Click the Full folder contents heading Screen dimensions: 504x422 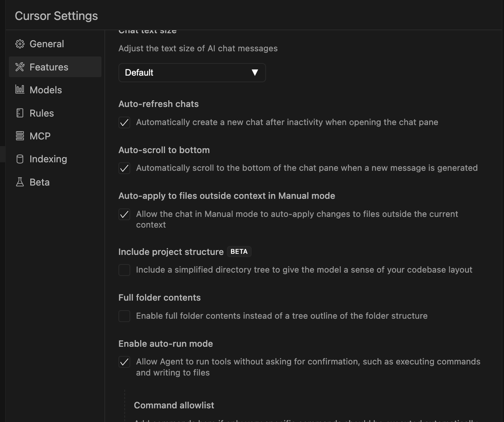coord(159,298)
